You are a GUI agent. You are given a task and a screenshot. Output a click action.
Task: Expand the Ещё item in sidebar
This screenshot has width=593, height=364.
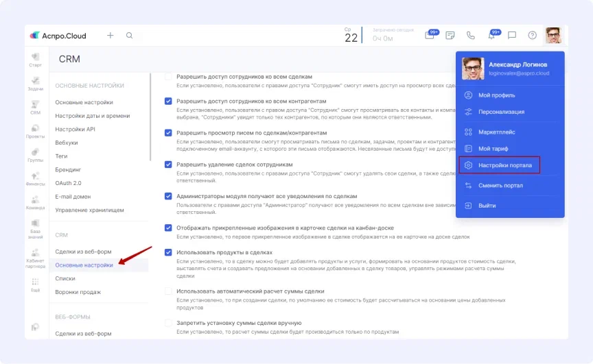[35, 285]
